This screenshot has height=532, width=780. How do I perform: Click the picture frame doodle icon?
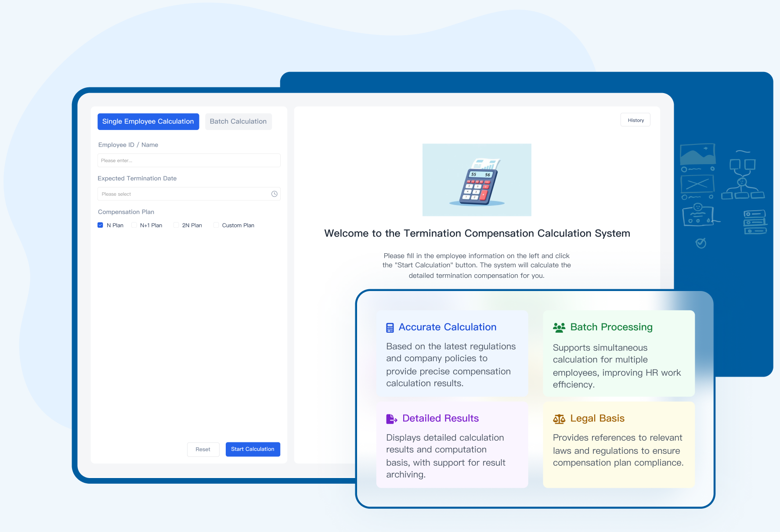pos(697,155)
